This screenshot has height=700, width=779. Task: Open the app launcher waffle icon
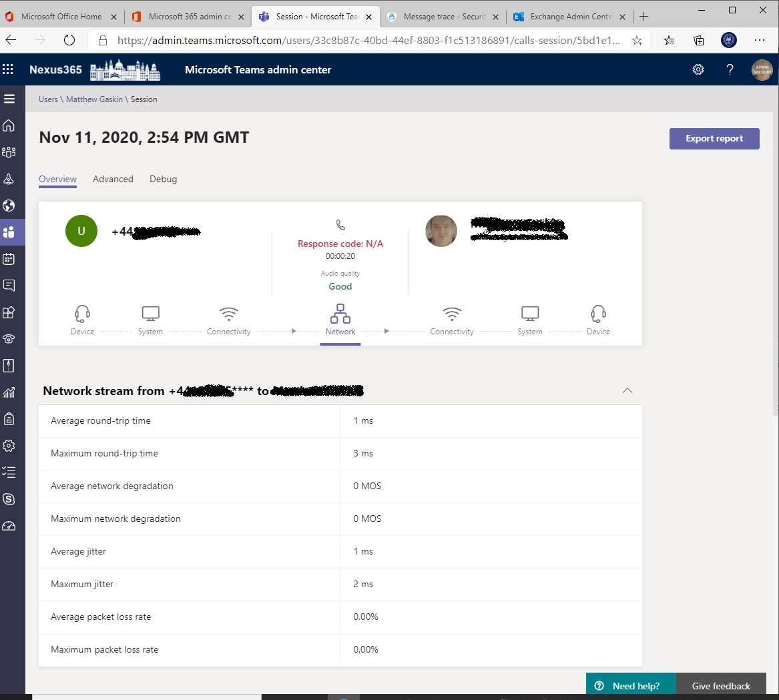click(8, 69)
